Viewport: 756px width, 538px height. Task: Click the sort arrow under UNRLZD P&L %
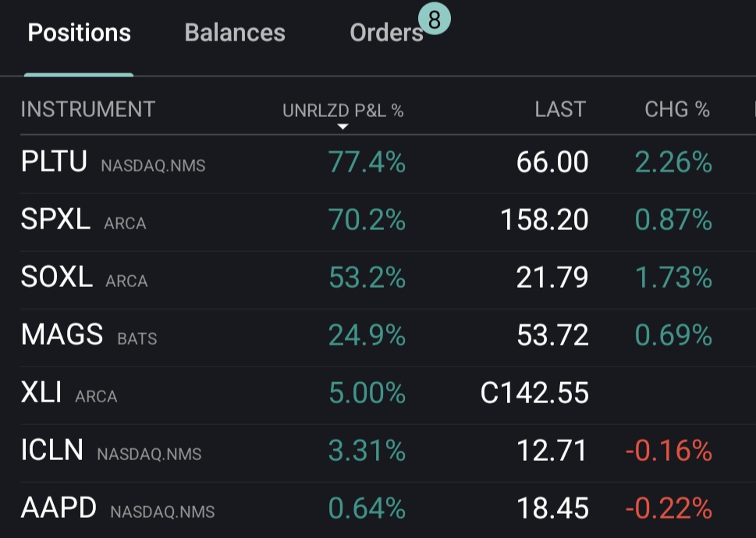point(342,126)
